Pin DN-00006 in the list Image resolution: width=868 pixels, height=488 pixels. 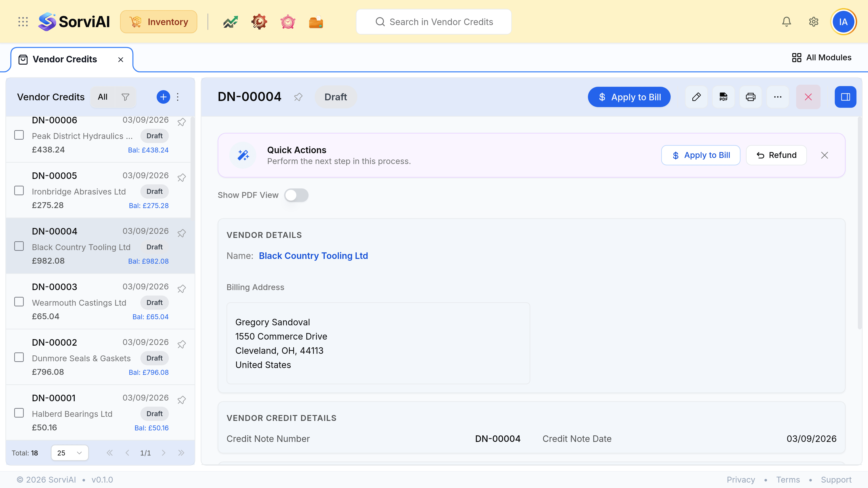pyautogui.click(x=182, y=122)
